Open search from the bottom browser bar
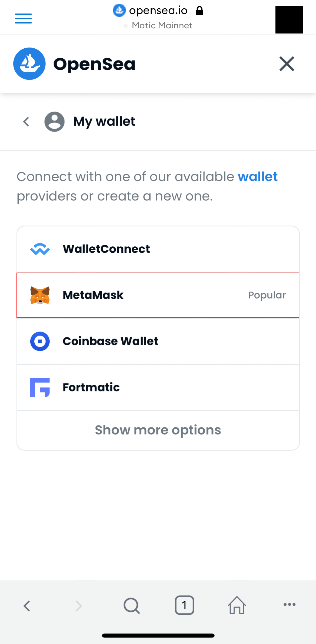 pyautogui.click(x=132, y=606)
